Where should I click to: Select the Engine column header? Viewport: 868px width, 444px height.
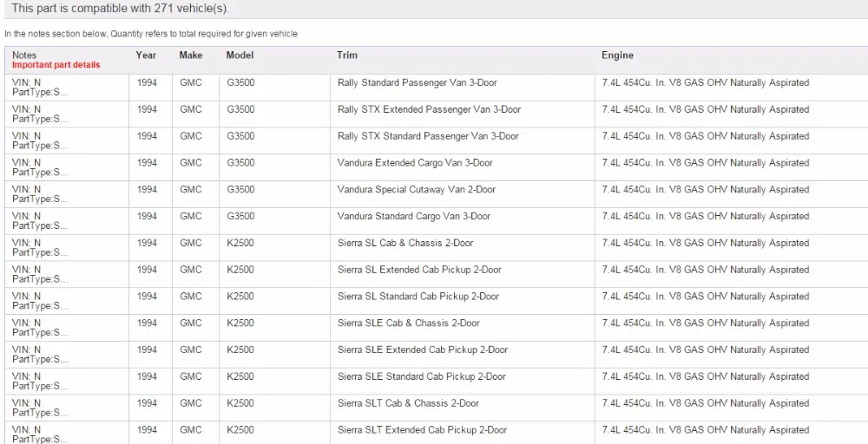pos(617,55)
